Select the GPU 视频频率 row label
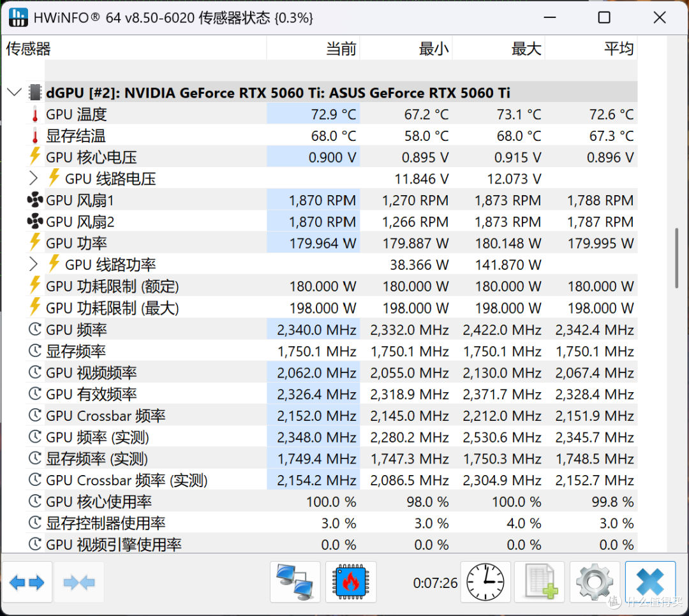Image resolution: width=689 pixels, height=616 pixels. point(91,372)
